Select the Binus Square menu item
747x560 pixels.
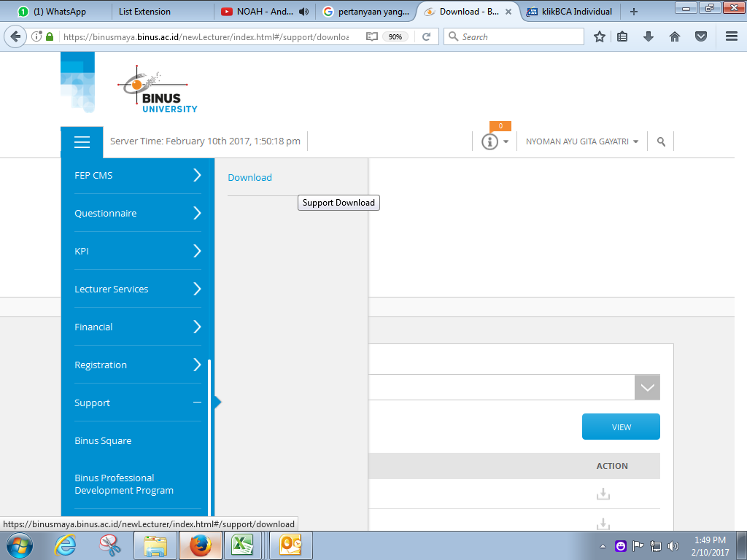[103, 440]
